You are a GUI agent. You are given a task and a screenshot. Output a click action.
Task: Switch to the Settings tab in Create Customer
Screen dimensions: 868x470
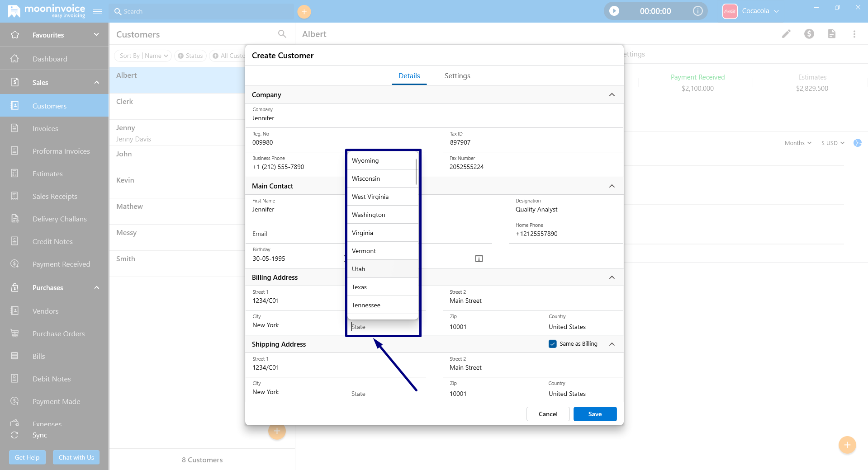(x=457, y=76)
